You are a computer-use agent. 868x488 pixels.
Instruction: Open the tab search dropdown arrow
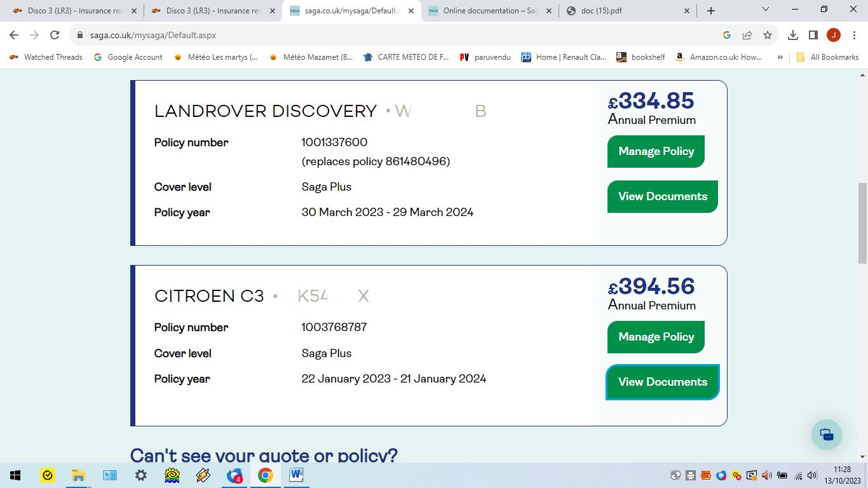pyautogui.click(x=765, y=10)
